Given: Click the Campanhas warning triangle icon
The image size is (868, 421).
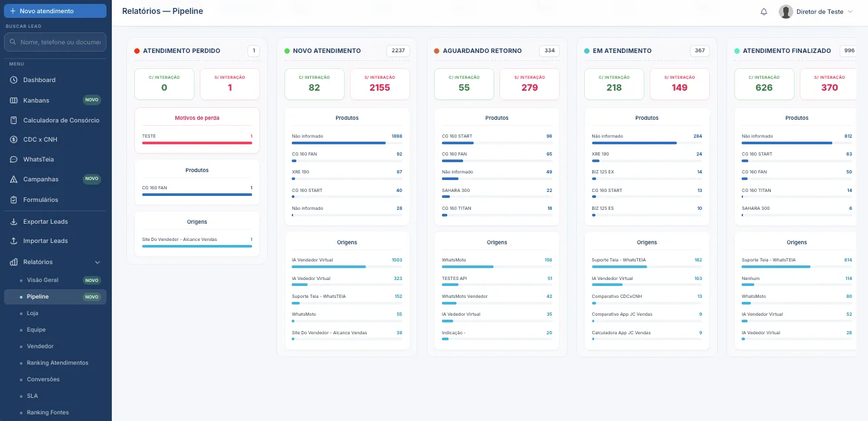Looking at the screenshot, I should click(x=14, y=179).
